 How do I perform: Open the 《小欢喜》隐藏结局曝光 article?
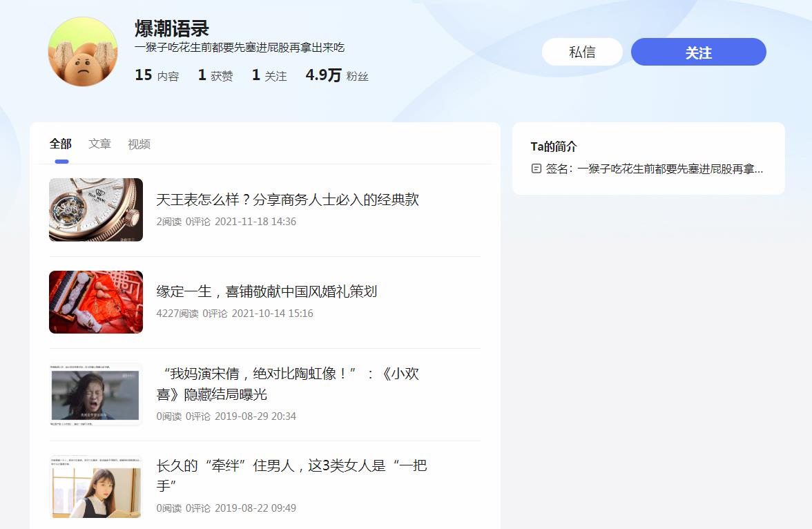287,384
